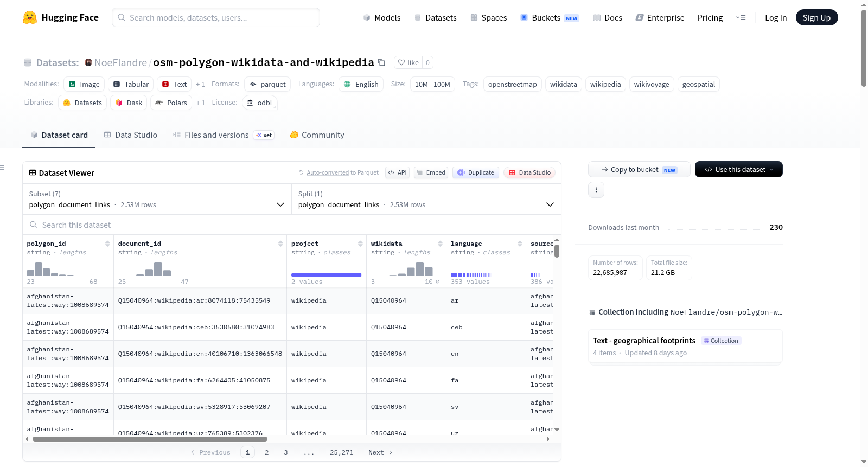Open Docs in top navigation

(607, 17)
